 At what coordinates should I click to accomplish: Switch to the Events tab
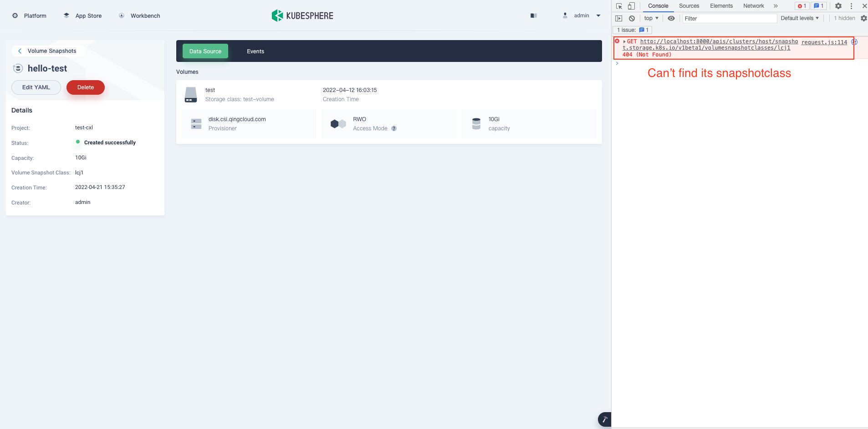point(255,51)
